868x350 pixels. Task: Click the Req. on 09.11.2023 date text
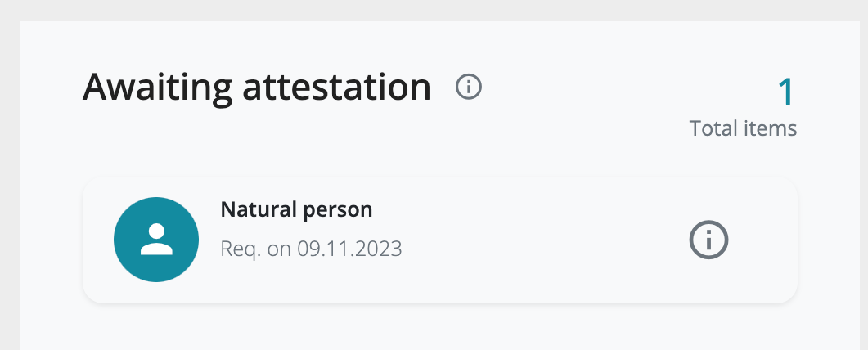311,249
